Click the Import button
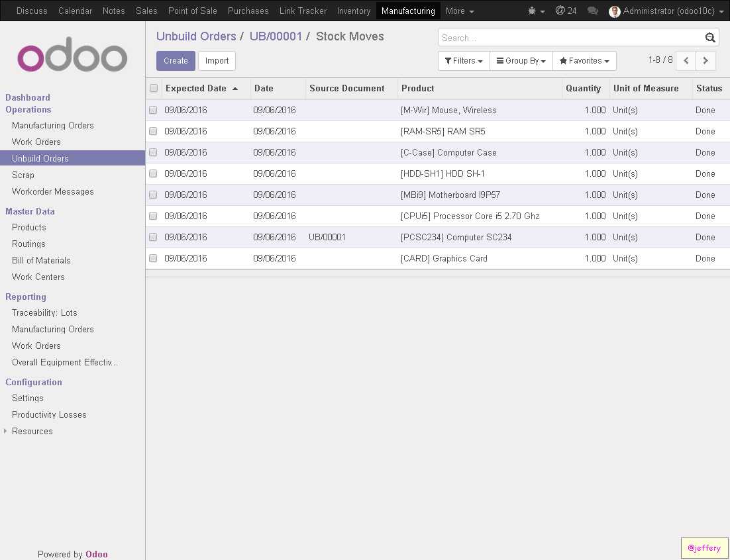The height and width of the screenshot is (560, 730). [x=217, y=60]
